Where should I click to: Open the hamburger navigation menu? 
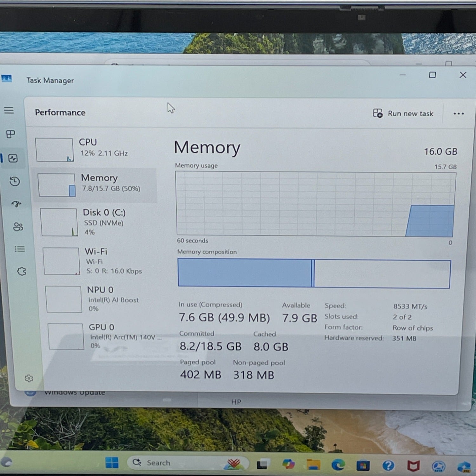[x=9, y=110]
